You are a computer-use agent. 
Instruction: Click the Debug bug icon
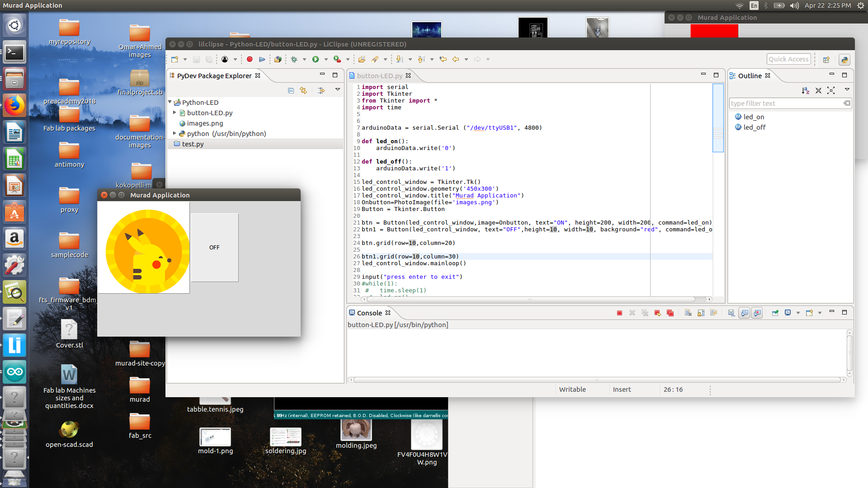(294, 59)
